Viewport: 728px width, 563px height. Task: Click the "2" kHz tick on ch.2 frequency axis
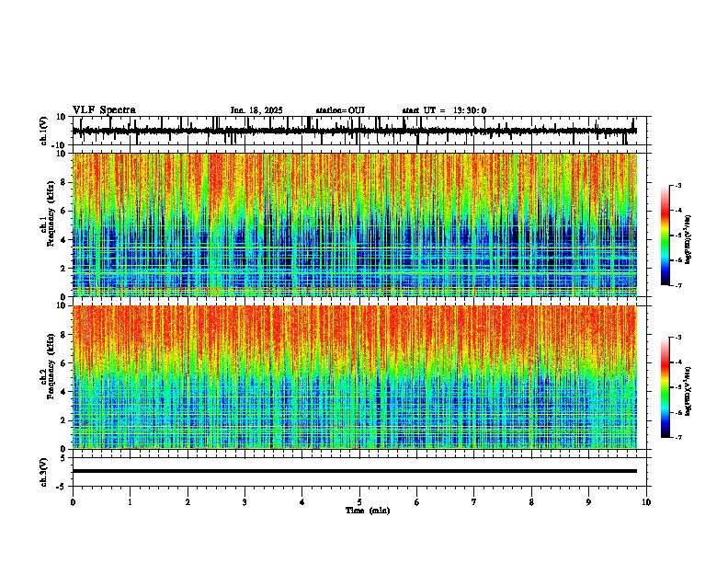(64, 420)
